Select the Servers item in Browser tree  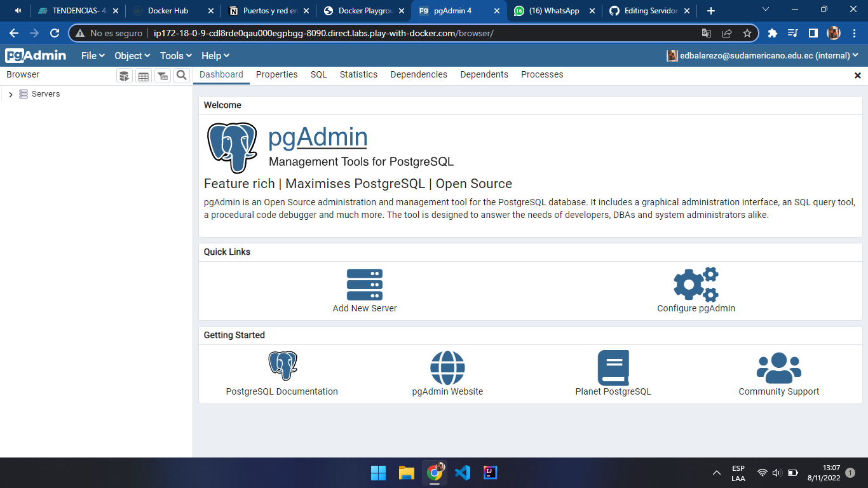(46, 94)
